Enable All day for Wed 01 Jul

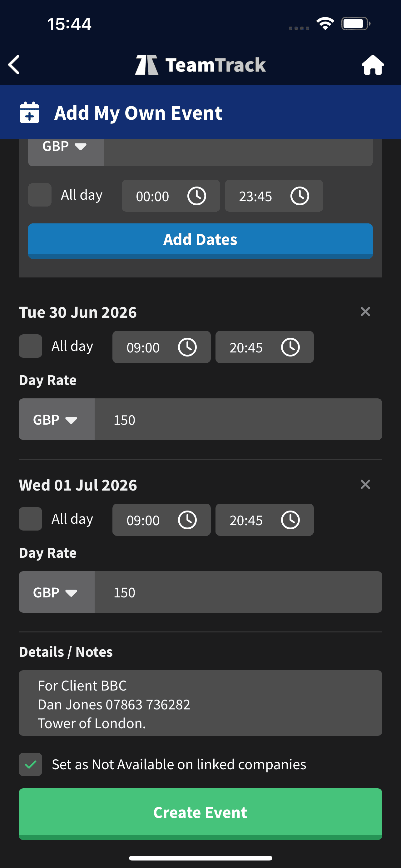tap(31, 519)
